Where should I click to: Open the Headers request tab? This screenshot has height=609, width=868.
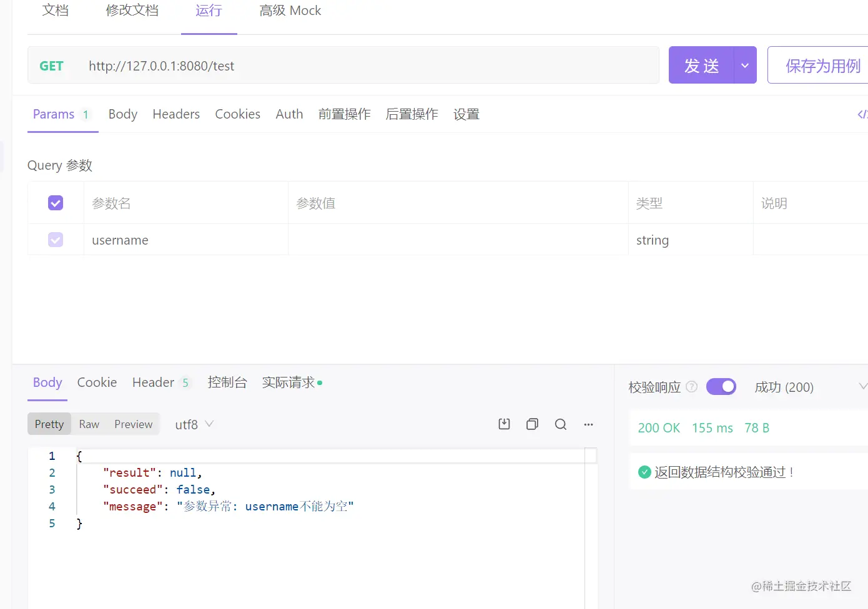pos(176,114)
